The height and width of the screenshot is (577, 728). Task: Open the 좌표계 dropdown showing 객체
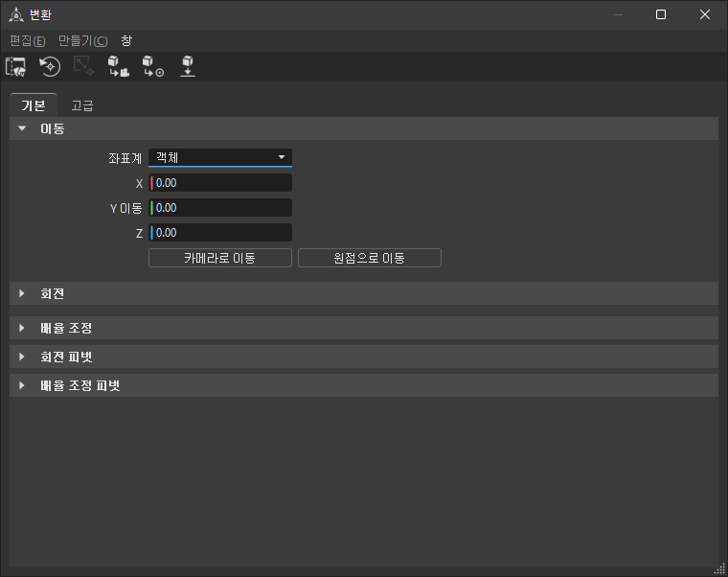(x=220, y=157)
